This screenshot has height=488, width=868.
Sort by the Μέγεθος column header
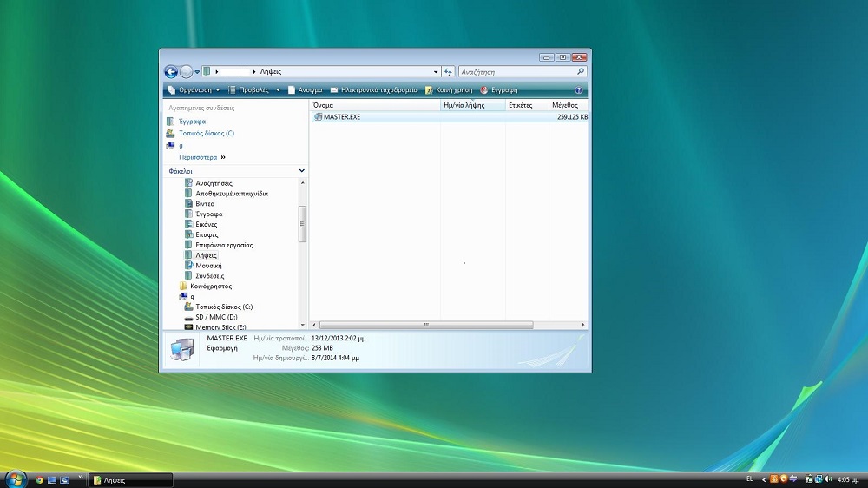click(x=568, y=105)
